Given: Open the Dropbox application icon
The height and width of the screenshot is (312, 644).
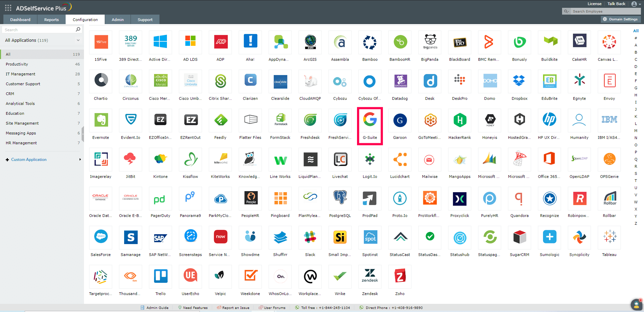Looking at the screenshot, I should (x=520, y=81).
